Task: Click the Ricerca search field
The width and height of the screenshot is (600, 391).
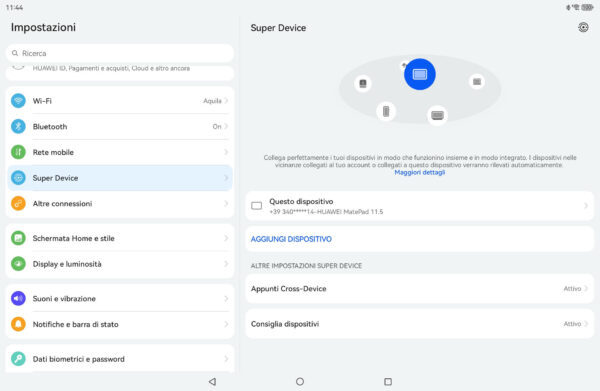Action: click(x=120, y=53)
